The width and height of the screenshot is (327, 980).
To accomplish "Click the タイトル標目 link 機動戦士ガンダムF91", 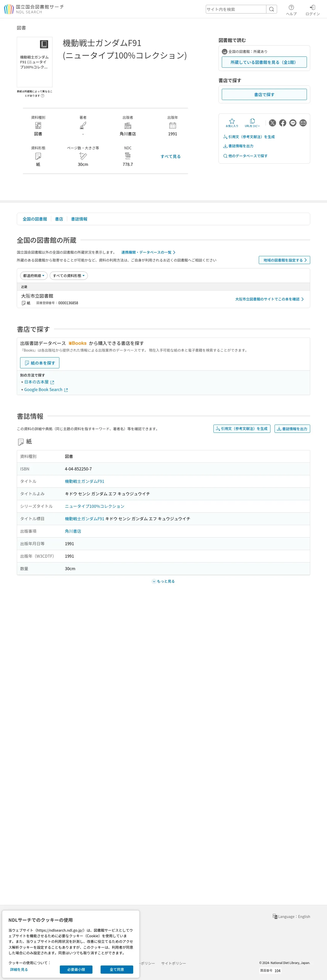I will coord(85,518).
